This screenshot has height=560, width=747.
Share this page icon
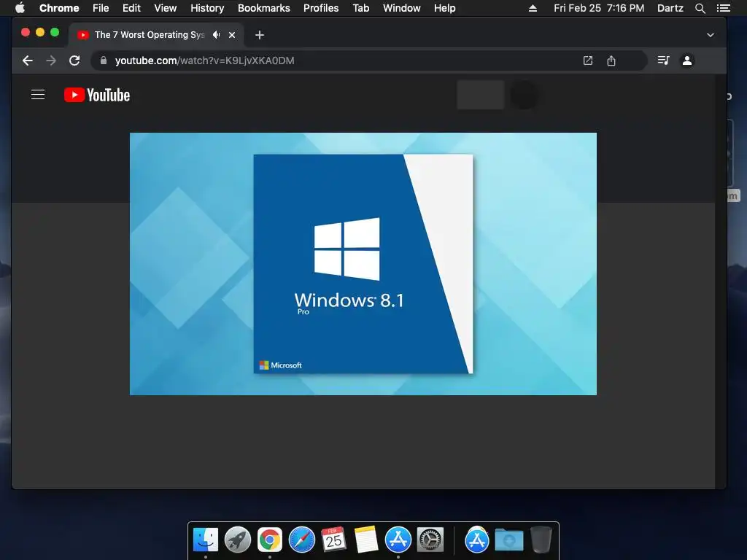(x=611, y=61)
